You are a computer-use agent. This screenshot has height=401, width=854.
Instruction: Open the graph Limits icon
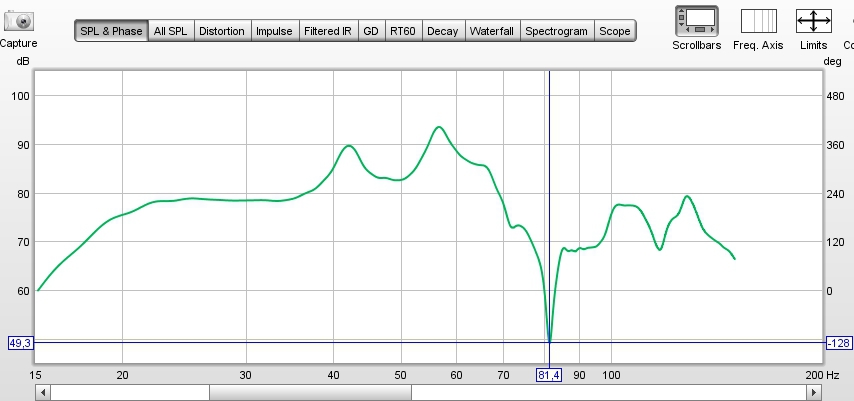click(813, 20)
